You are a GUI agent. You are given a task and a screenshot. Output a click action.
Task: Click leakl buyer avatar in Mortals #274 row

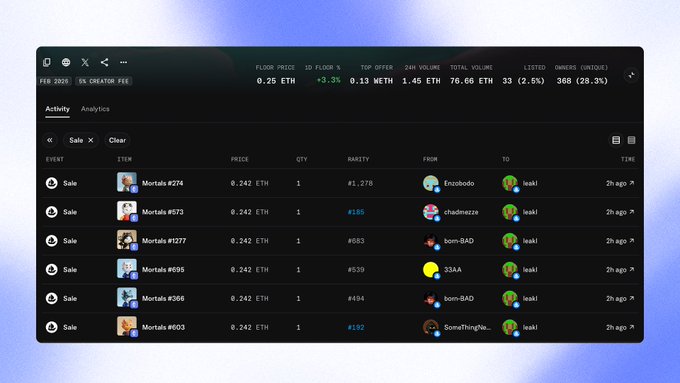coord(510,183)
